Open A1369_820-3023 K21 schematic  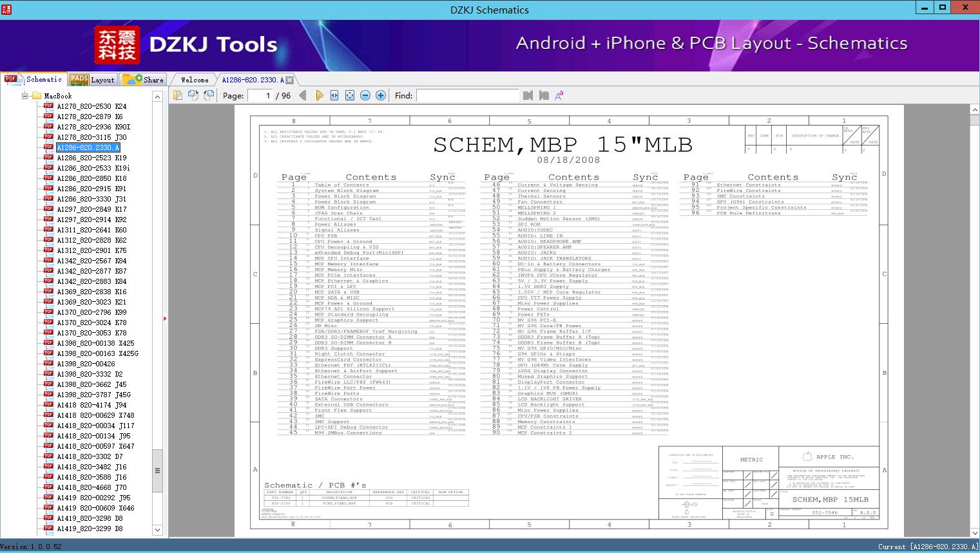pos(91,302)
